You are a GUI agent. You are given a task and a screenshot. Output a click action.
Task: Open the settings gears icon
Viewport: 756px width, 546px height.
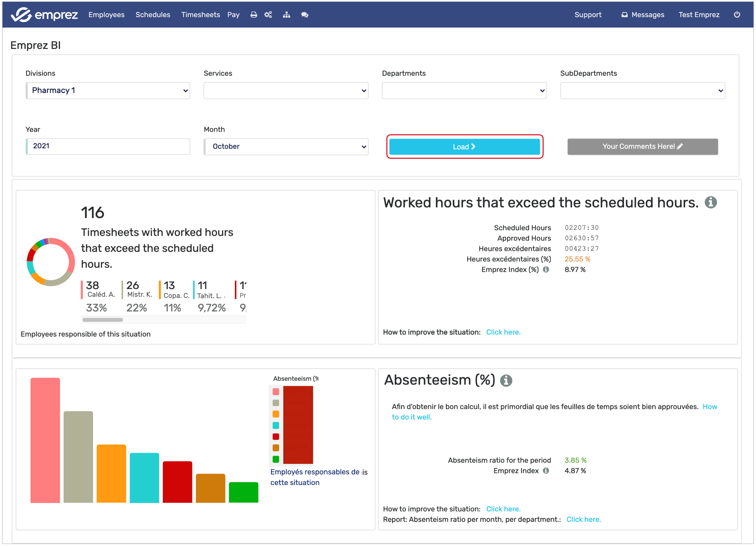click(268, 15)
